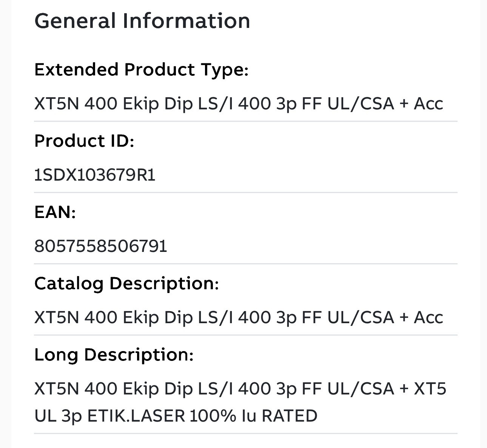This screenshot has height=448, width=487.
Task: Select the Extended Product Type label
Action: coord(141,70)
